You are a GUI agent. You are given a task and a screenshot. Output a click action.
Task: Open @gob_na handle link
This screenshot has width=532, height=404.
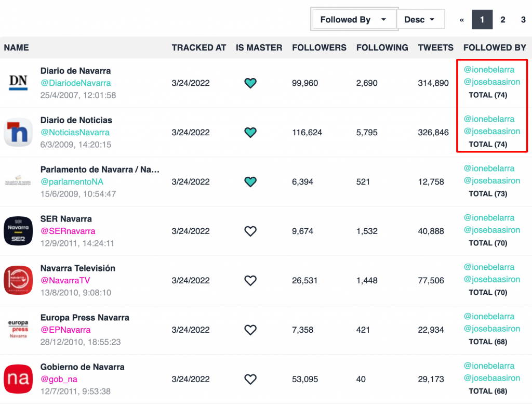point(59,379)
